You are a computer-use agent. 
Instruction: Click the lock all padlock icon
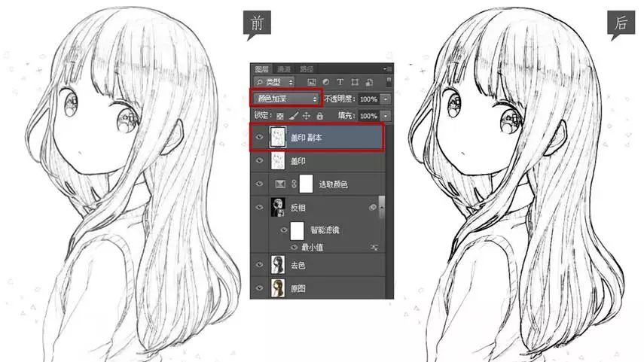tap(319, 116)
